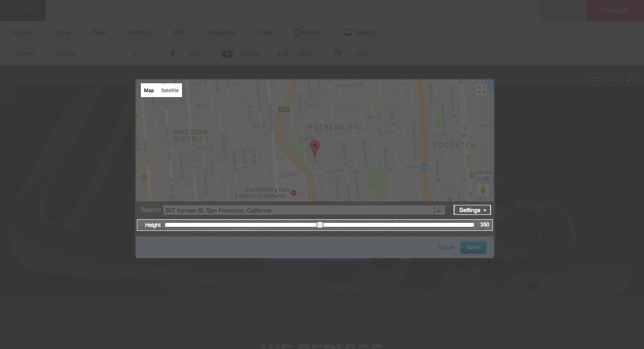Click the PUBLISH button
This screenshot has height=349, width=644.
point(615,10)
